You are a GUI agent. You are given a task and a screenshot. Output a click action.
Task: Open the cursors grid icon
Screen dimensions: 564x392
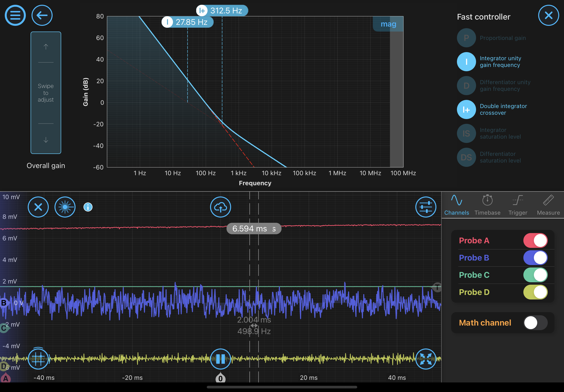pyautogui.click(x=38, y=359)
